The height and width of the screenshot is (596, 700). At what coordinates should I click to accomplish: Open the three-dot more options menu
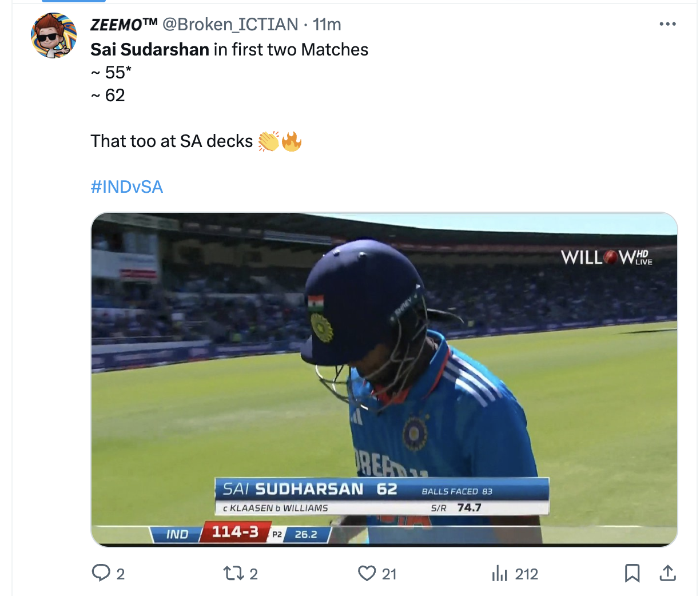[667, 24]
